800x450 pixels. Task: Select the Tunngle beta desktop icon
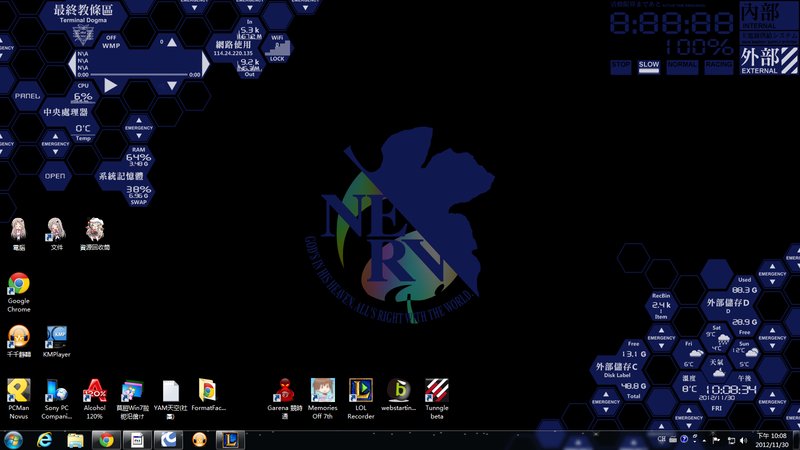[437, 399]
